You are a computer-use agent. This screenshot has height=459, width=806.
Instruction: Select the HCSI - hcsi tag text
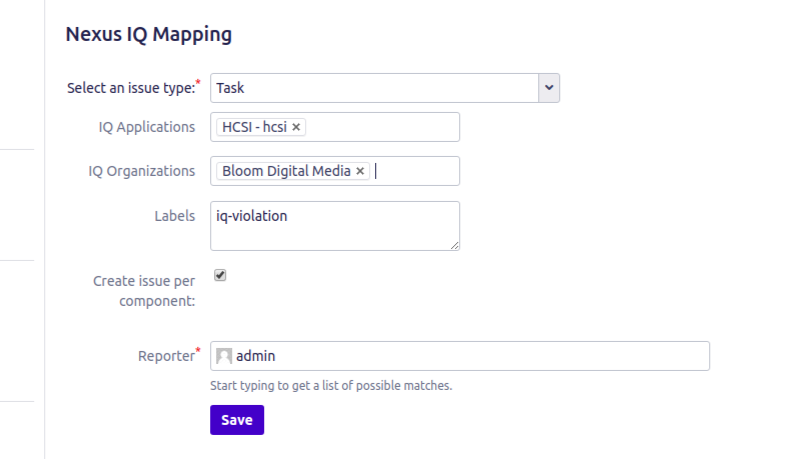click(x=254, y=127)
